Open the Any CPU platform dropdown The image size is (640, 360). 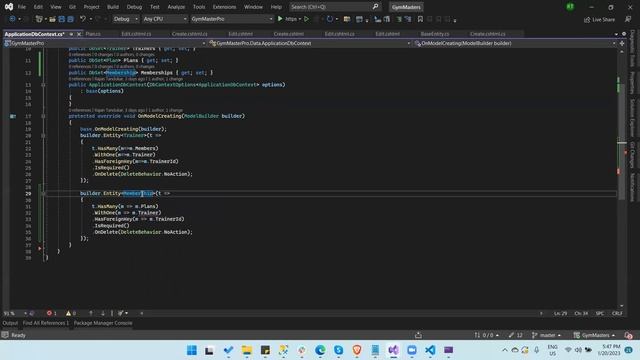pyautogui.click(x=165, y=19)
